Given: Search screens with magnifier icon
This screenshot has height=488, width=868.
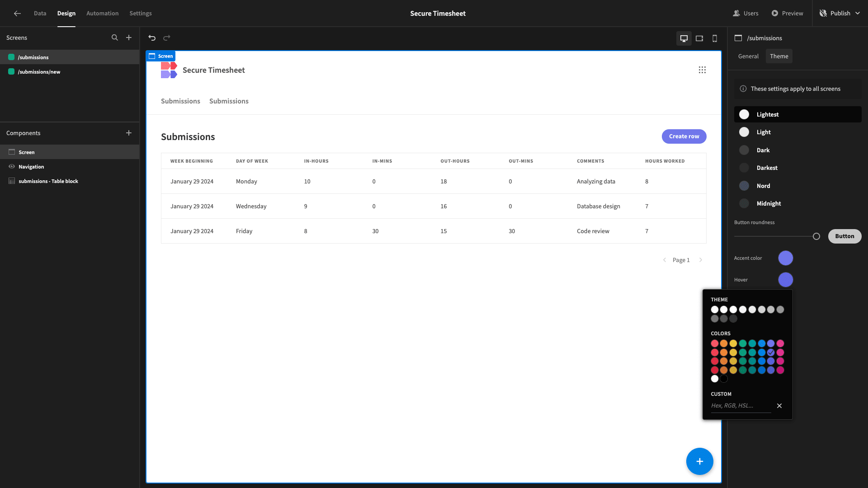Looking at the screenshot, I should pyautogui.click(x=115, y=38).
